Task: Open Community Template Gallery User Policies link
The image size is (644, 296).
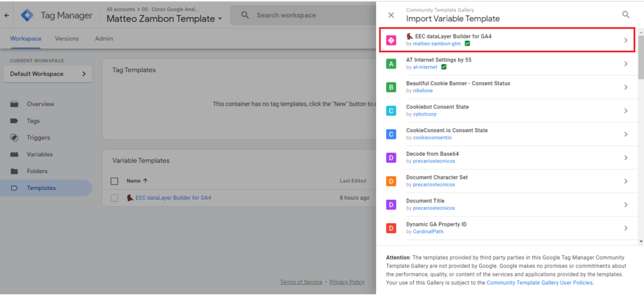Action: 540,283
